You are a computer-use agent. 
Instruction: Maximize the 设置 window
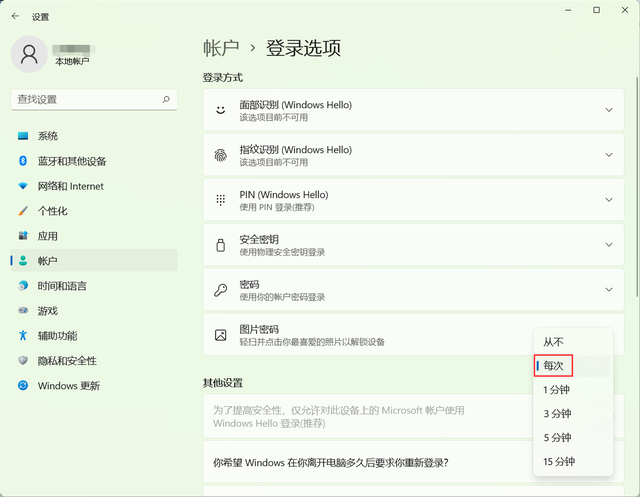tap(596, 10)
